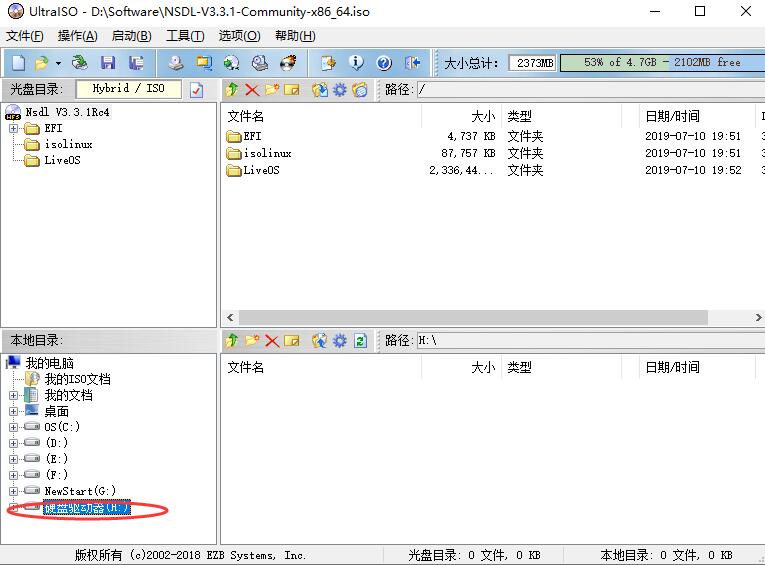The width and height of the screenshot is (765, 565).
Task: Create new folder in local directory toolbar
Action: [x=252, y=341]
